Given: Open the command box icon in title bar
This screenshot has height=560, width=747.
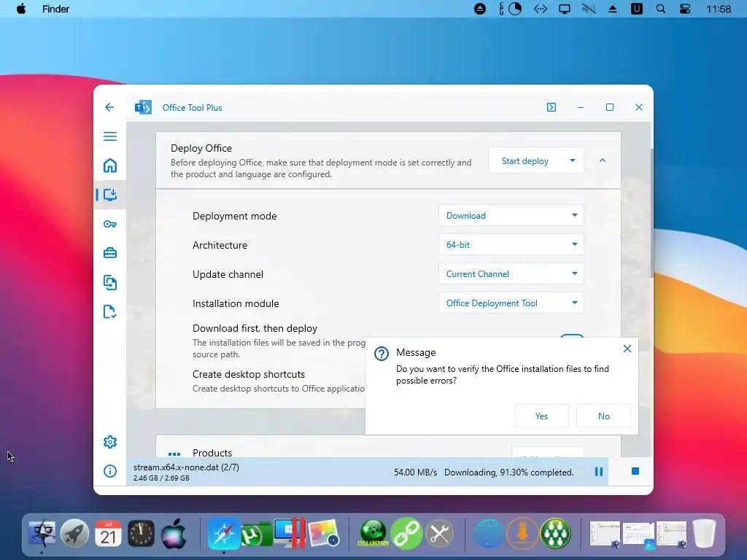Looking at the screenshot, I should click(551, 107).
